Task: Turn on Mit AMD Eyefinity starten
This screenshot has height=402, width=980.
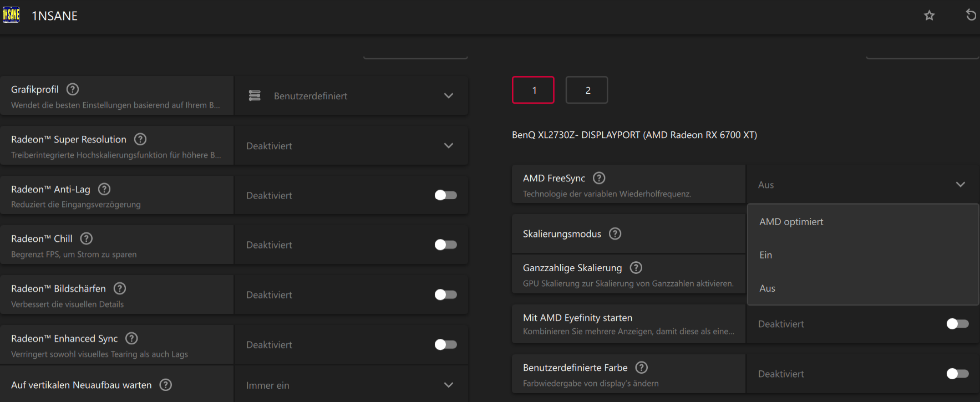Action: (x=958, y=324)
